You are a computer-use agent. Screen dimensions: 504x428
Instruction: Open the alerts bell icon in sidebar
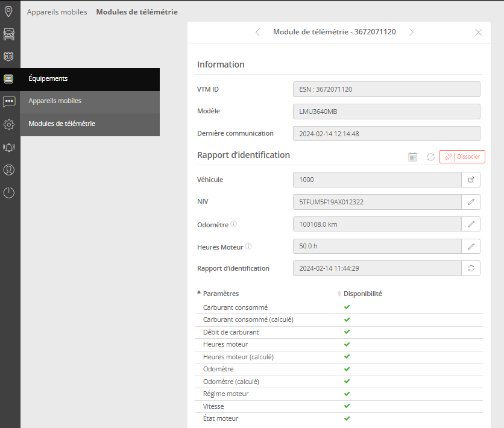[8, 147]
